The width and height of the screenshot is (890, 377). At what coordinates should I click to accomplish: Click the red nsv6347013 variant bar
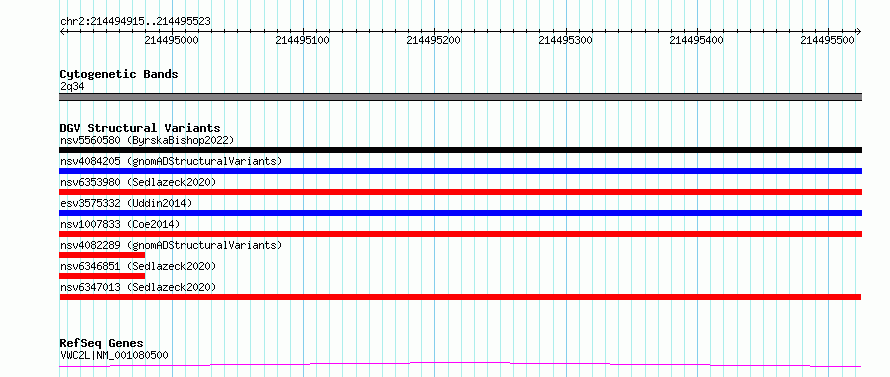pyautogui.click(x=460, y=297)
